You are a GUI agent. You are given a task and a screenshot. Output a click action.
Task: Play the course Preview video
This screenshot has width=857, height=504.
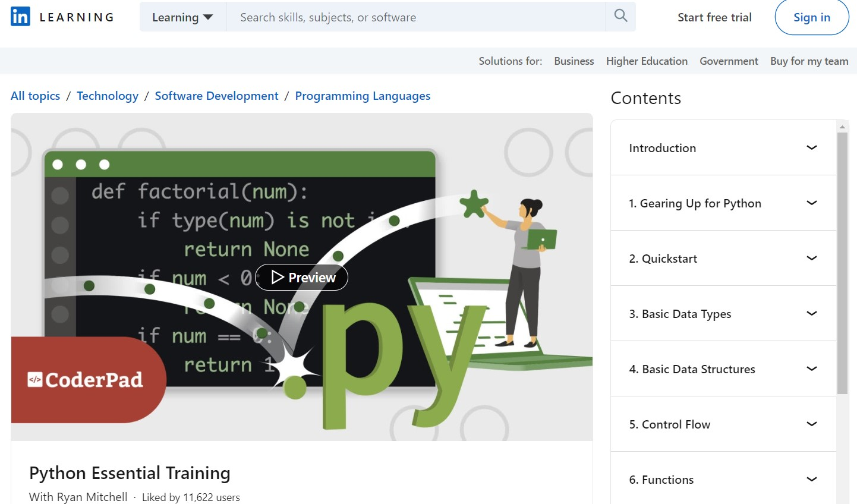[x=301, y=278]
